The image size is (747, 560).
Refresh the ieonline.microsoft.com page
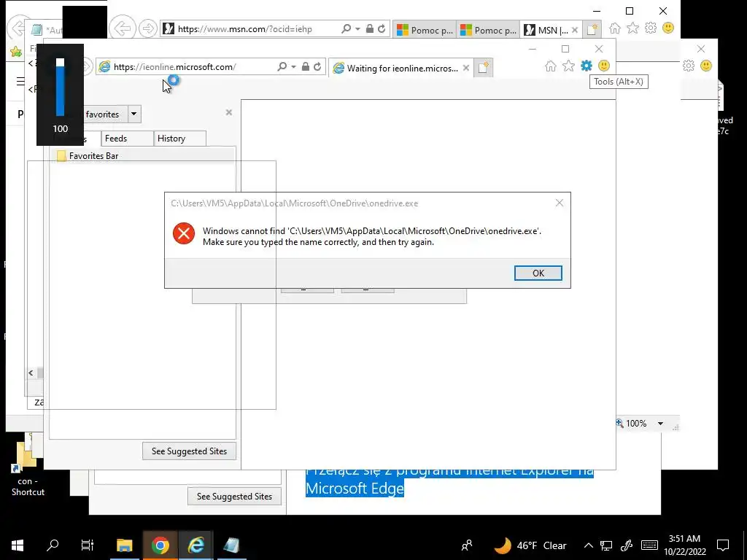coord(317,66)
